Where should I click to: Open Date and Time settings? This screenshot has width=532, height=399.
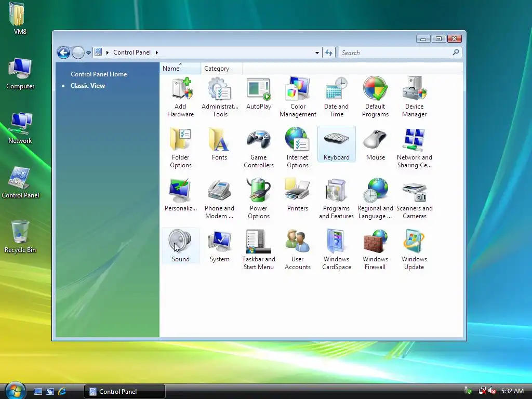[x=336, y=97]
